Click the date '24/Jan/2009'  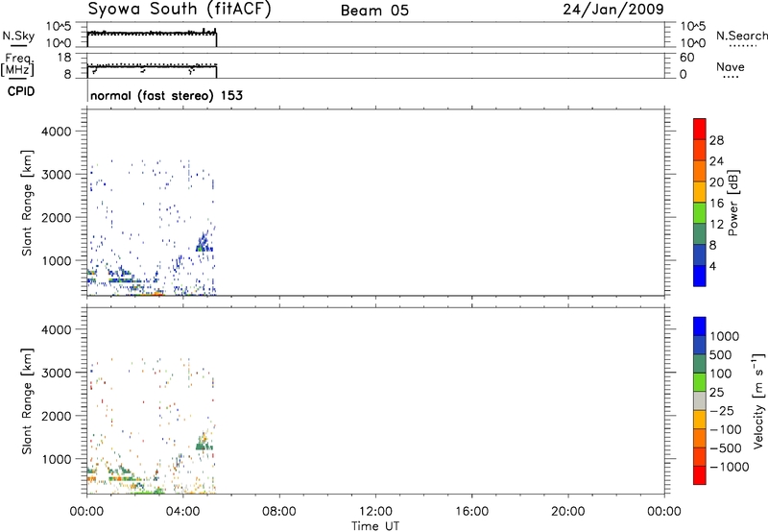click(x=613, y=10)
